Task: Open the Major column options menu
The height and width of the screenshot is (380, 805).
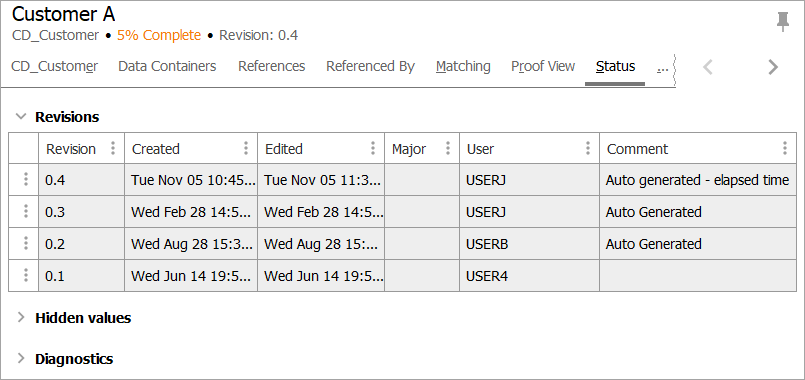Action: 448,149
